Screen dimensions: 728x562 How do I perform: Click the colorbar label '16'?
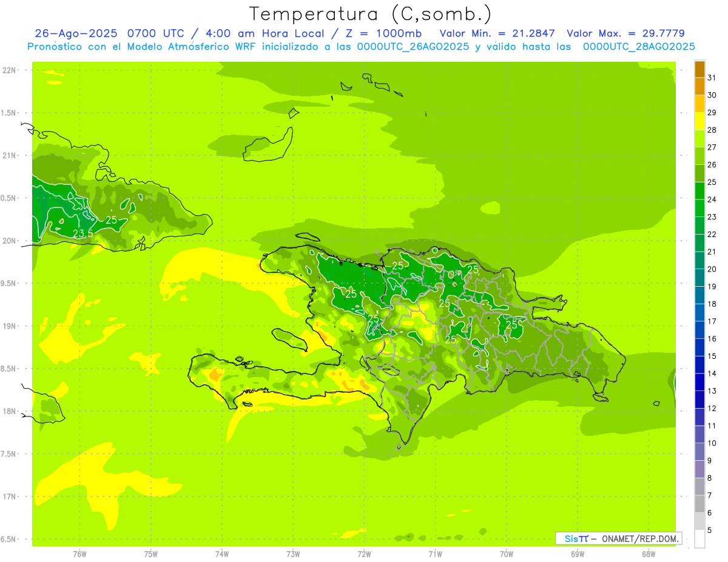(x=712, y=339)
